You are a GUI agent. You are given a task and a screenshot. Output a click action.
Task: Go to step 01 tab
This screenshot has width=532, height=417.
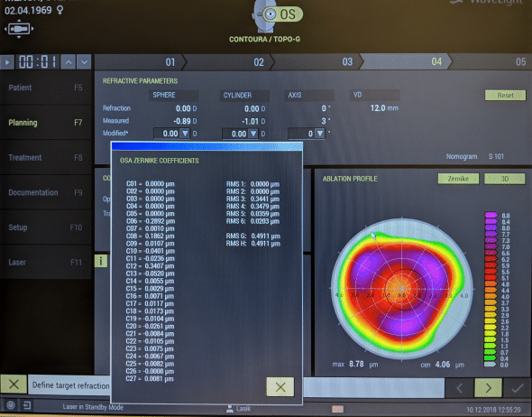click(x=140, y=62)
